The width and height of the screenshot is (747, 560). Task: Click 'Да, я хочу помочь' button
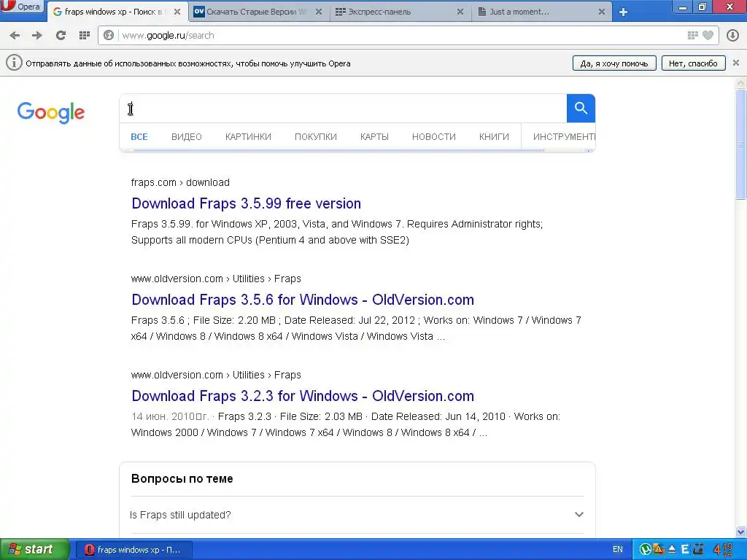click(x=614, y=63)
